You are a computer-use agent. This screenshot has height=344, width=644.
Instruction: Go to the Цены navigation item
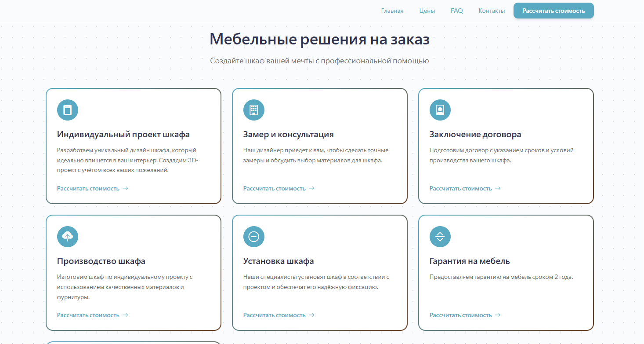point(427,11)
